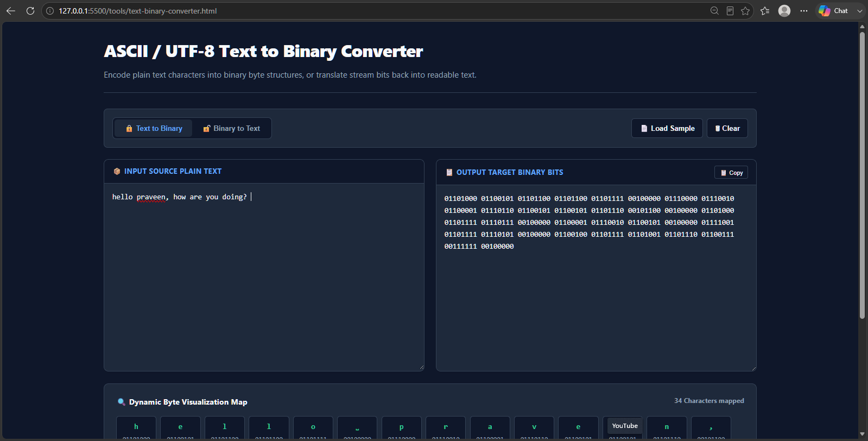
Task: Switch to Text to Binary mode
Action: 154,128
